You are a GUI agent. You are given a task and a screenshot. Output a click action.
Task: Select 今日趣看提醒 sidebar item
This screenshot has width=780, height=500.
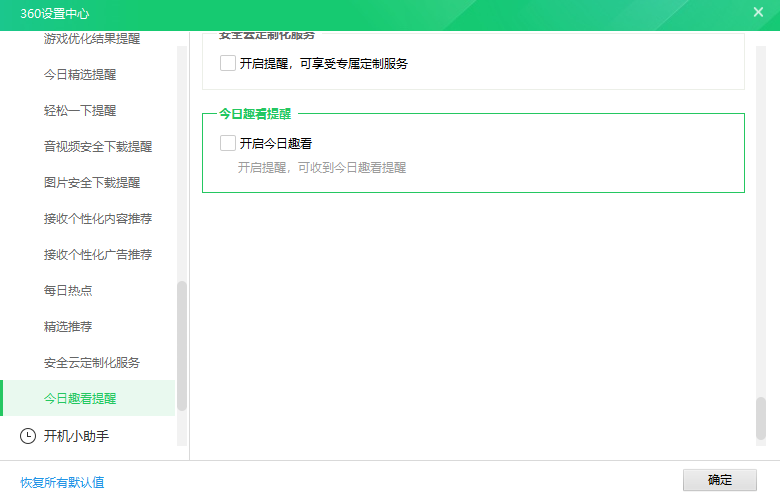(x=89, y=398)
